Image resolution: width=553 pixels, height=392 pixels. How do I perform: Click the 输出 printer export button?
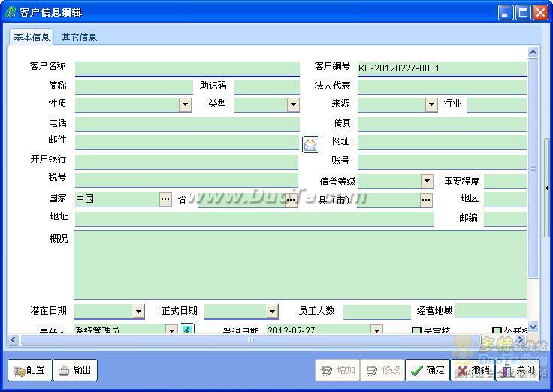[75, 370]
